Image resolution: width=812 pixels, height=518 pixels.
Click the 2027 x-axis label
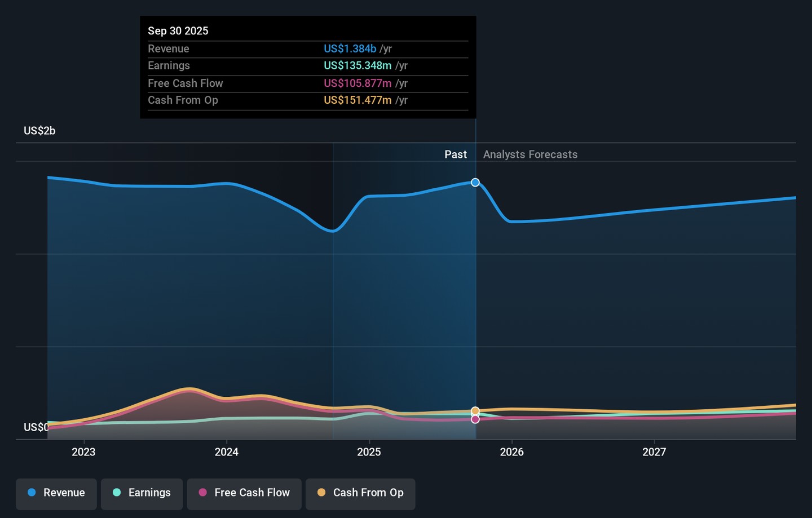654,452
